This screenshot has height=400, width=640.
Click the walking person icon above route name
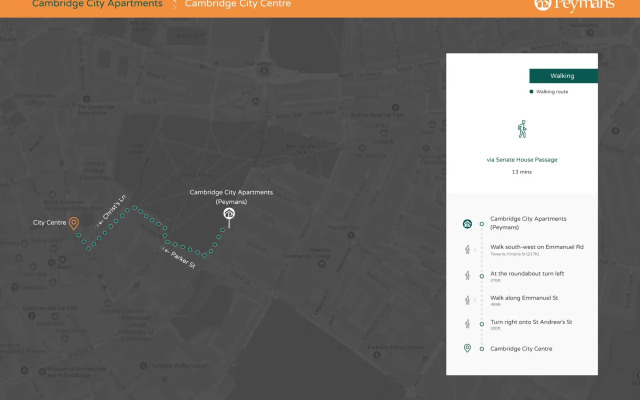(522, 129)
